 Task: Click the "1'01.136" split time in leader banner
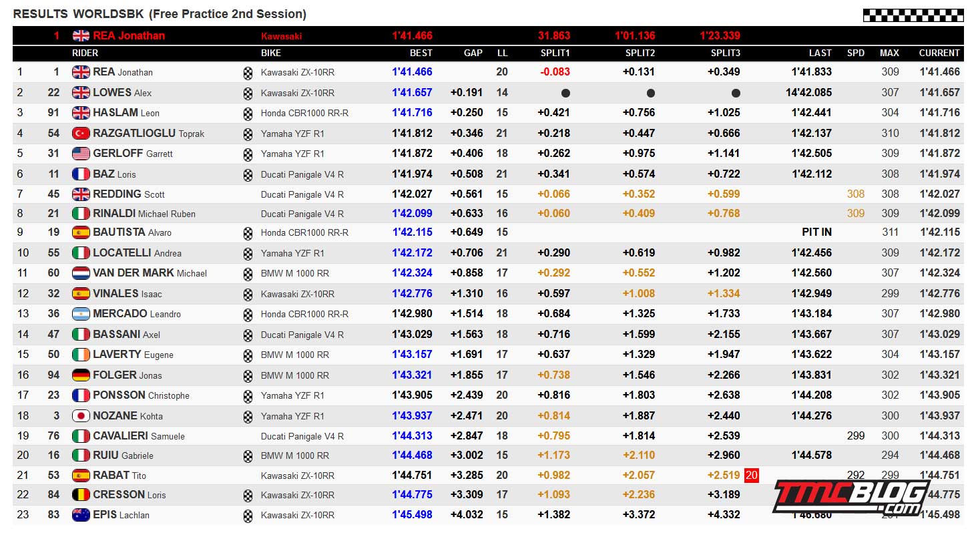click(635, 36)
